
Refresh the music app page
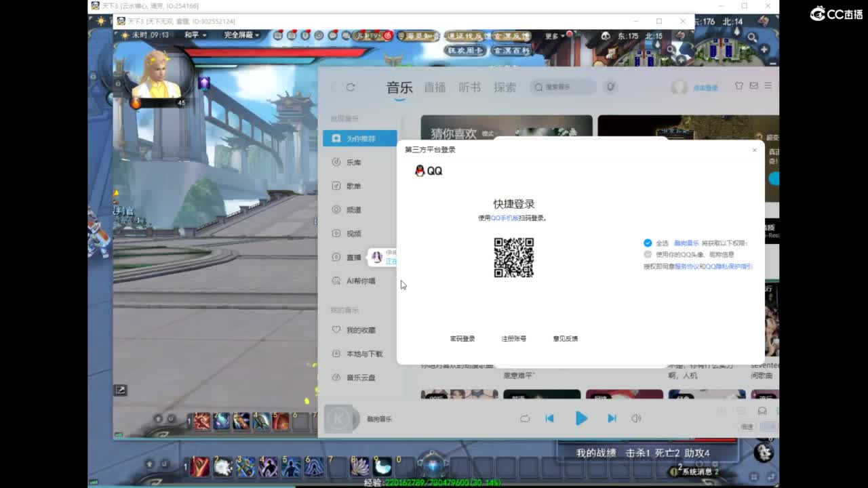click(x=351, y=87)
